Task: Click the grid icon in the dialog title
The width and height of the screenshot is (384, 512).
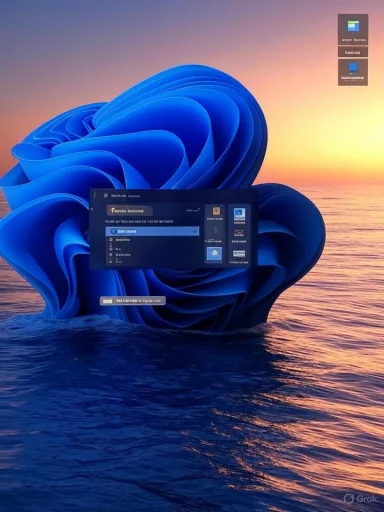Action: point(106,196)
